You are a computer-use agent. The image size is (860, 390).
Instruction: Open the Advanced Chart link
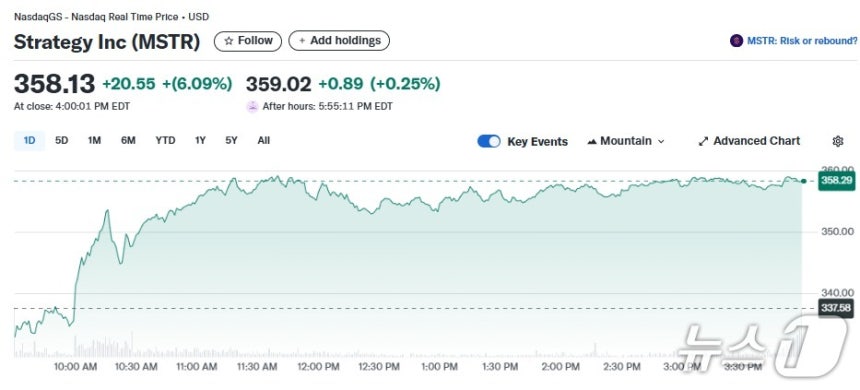749,142
